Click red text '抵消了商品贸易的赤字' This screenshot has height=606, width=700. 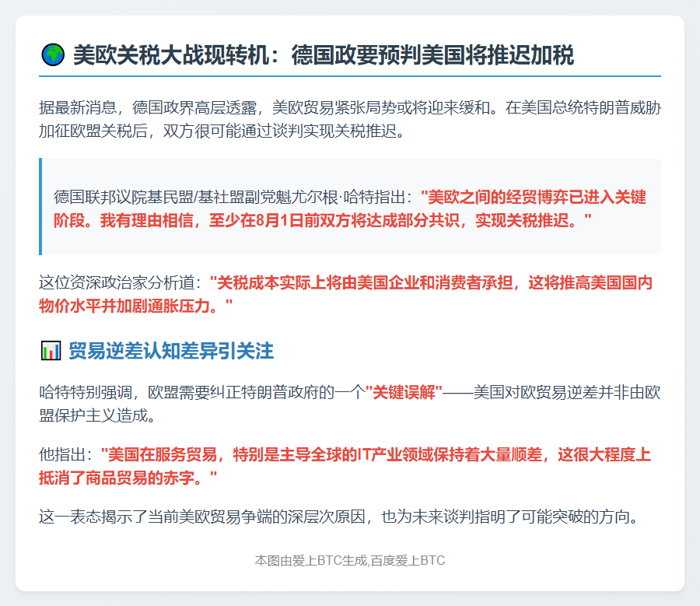click(117, 478)
